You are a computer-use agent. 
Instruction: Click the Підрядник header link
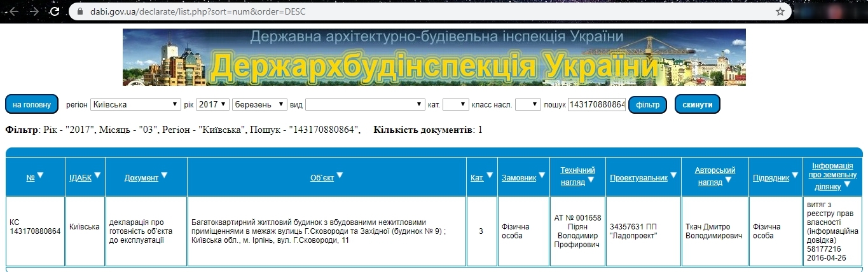pos(771,178)
